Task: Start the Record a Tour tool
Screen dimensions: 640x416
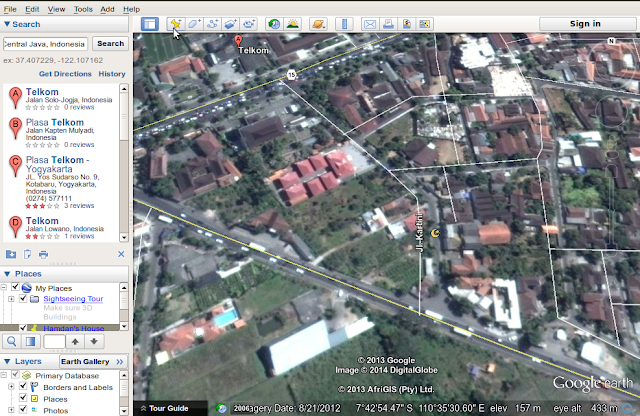Action: (249, 24)
